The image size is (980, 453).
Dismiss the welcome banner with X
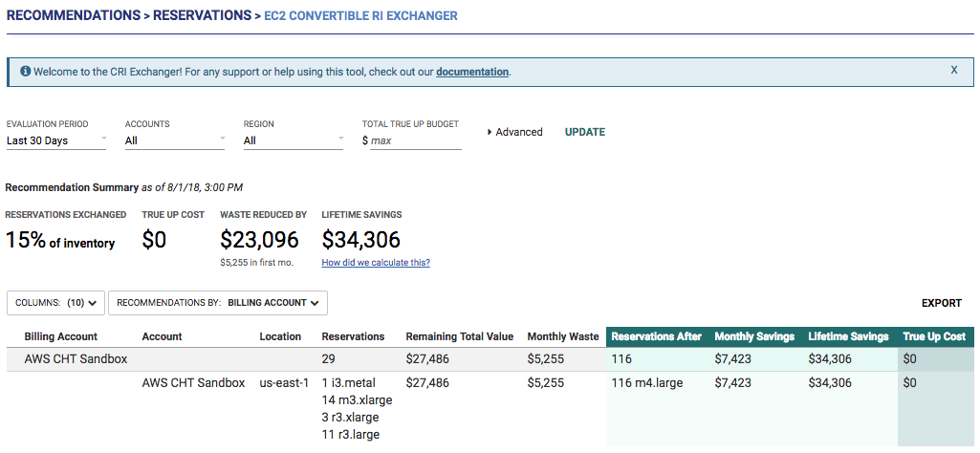954,70
